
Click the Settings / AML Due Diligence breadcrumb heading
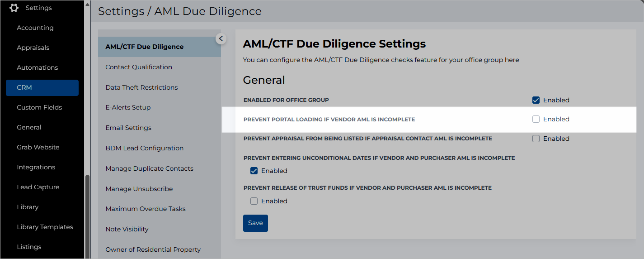point(180,11)
